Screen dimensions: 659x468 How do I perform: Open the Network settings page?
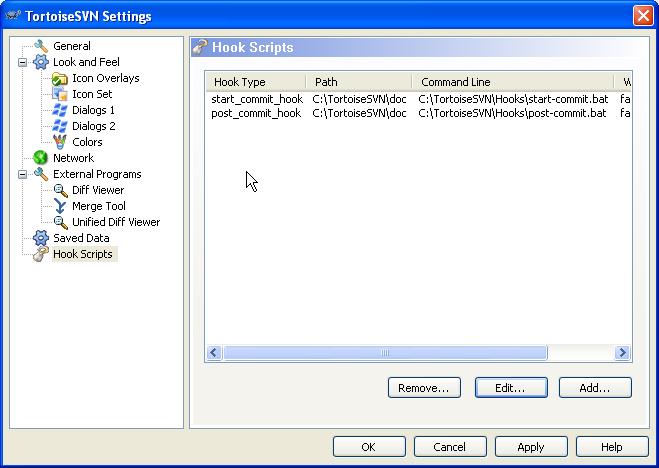[74, 158]
